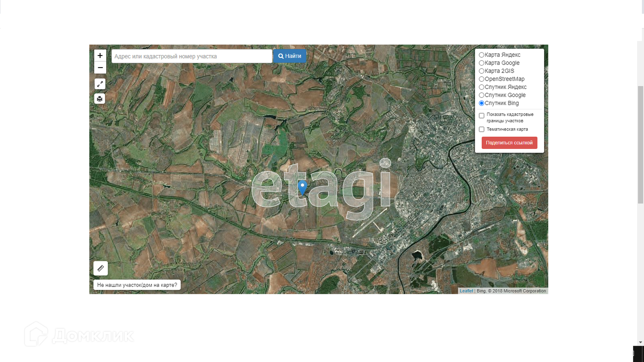Click the scrollbar down arrow
Viewport: 644px width, 362px height.
coord(640,342)
